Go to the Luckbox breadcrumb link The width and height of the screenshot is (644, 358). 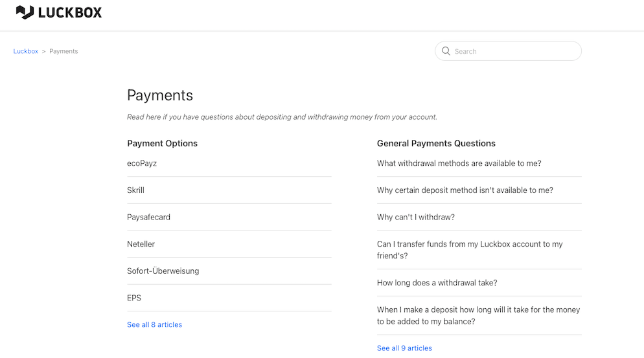(x=25, y=51)
